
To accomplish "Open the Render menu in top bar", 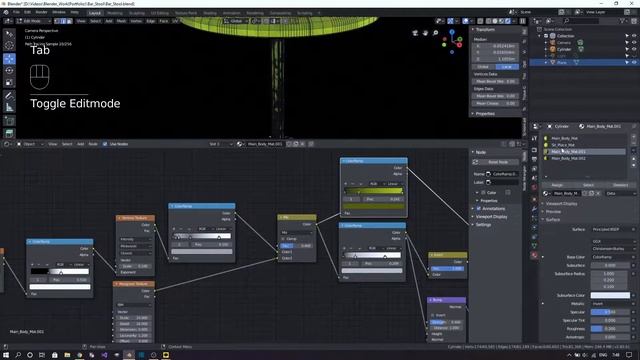I will click(x=41, y=12).
